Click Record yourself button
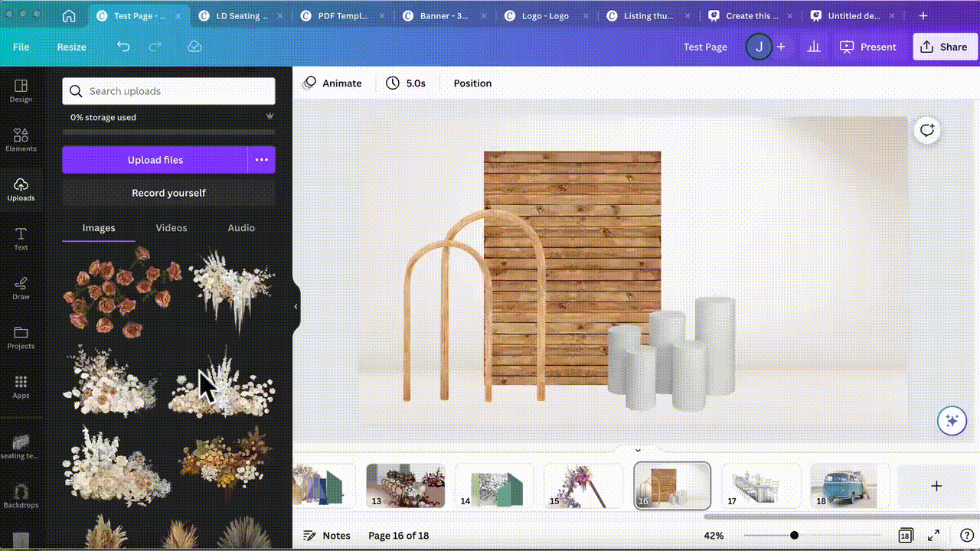980x551 pixels. pyautogui.click(x=168, y=193)
